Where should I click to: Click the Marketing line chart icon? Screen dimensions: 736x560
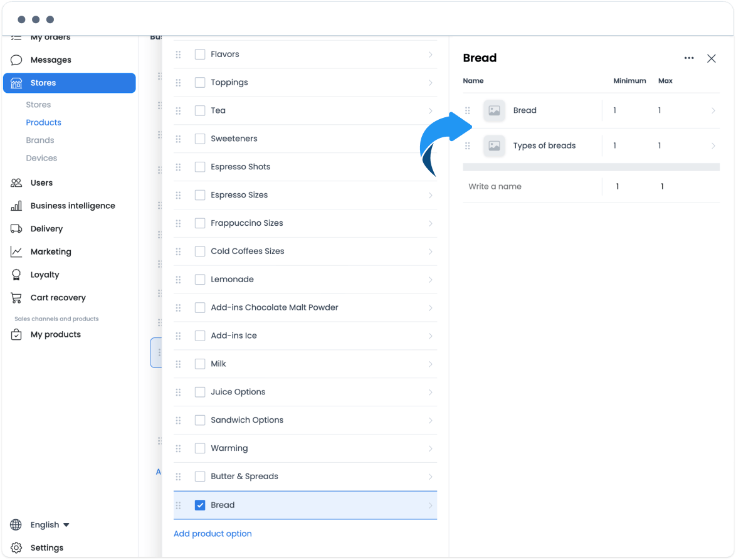pyautogui.click(x=16, y=252)
